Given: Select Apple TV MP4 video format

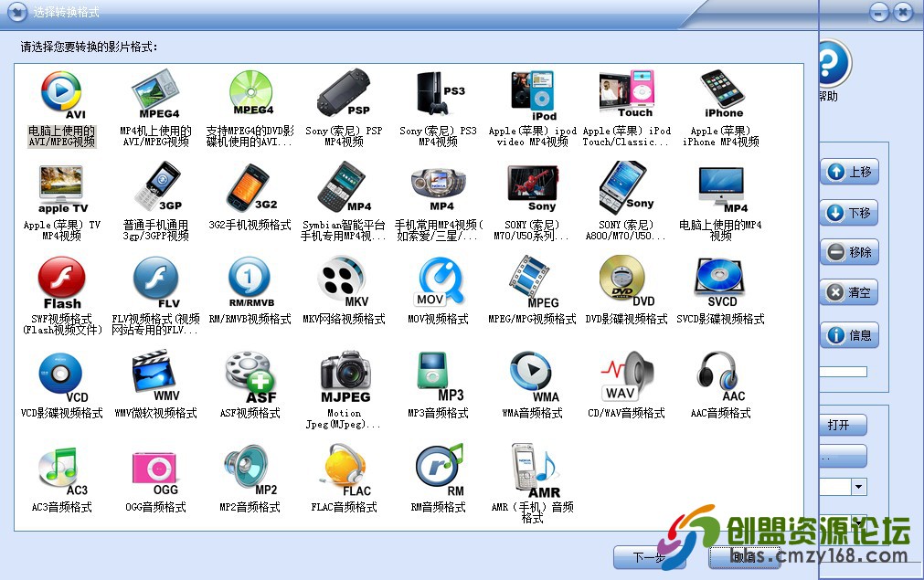Looking at the screenshot, I should pyautogui.click(x=62, y=190).
